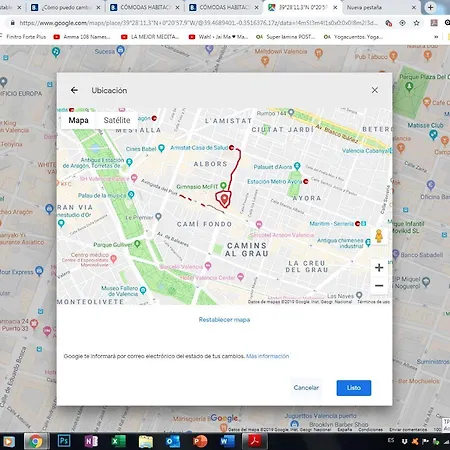
Task: Click the Las Naves marker
Action: pyautogui.click(x=359, y=295)
